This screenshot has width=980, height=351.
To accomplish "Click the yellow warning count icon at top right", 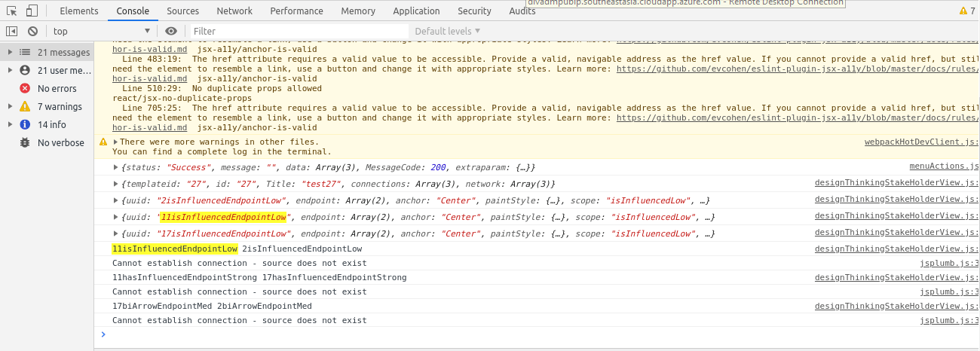I will pos(963,11).
